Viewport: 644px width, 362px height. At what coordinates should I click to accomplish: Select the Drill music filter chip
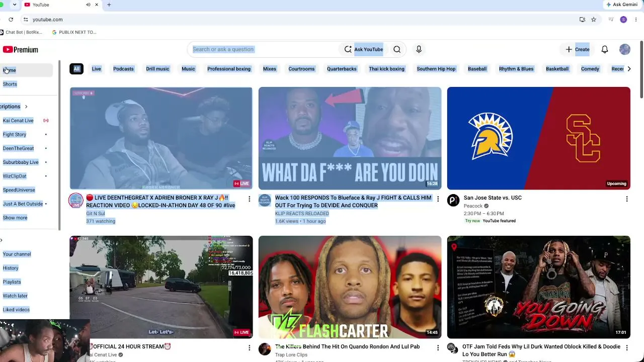pyautogui.click(x=157, y=69)
